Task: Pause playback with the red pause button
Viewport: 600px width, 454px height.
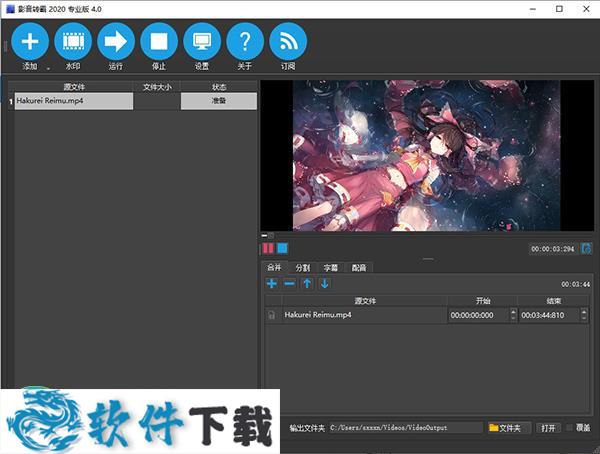Action: tap(268, 248)
